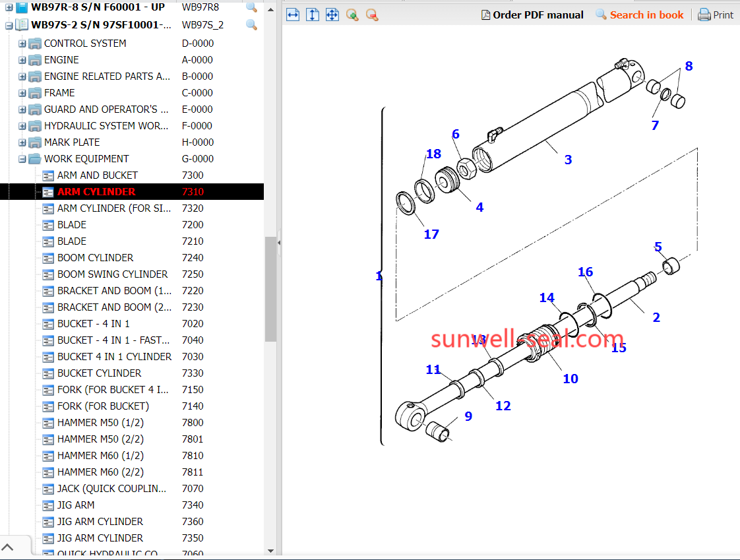
Task: Select BUCKET CYLINDER in the tree
Action: coord(99,373)
